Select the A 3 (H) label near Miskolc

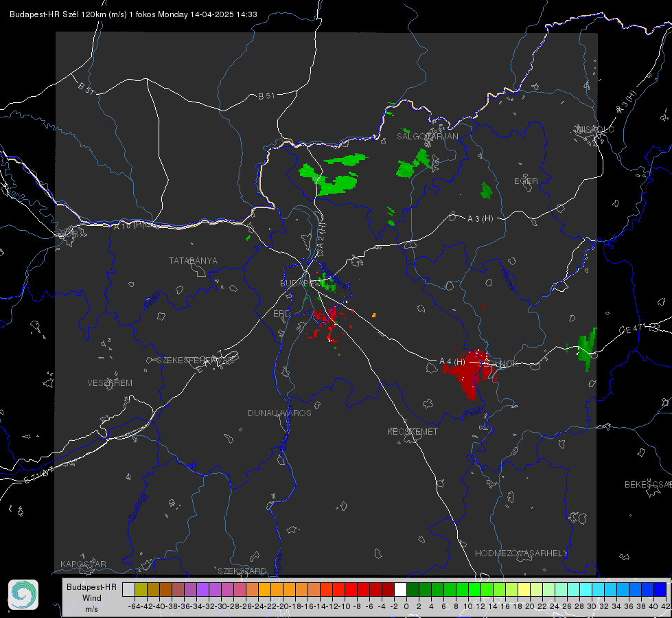(x=627, y=102)
